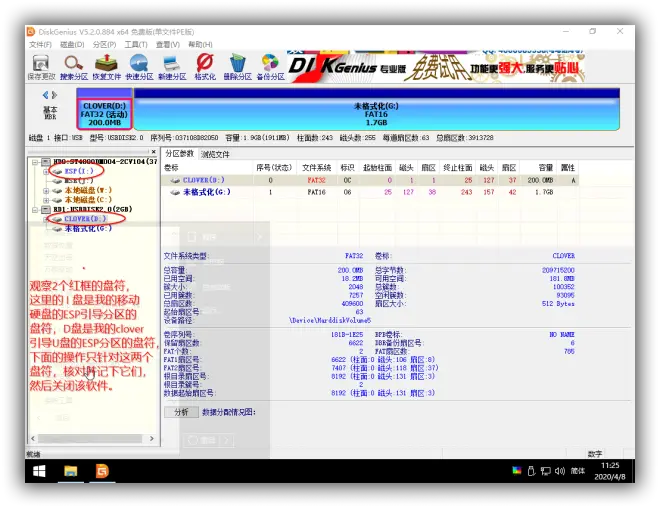Viewport: 660px width, 508px height.
Task: Click the 1.7GB capacity cell
Action: coord(544,192)
